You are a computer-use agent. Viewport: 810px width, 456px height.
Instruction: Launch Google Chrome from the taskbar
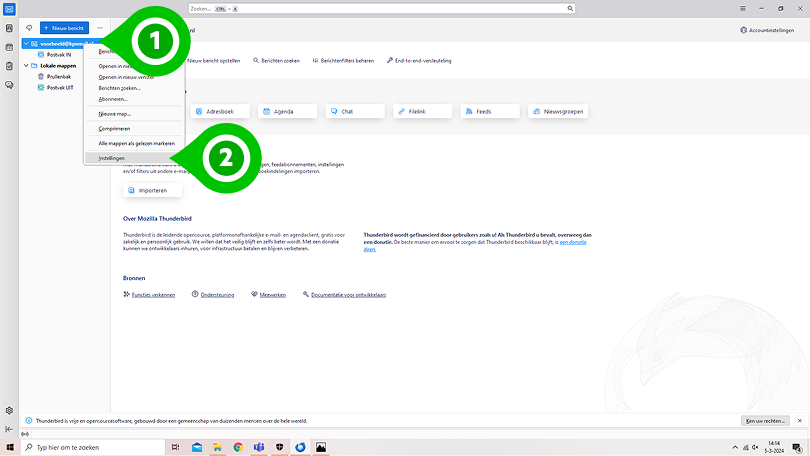[x=238, y=447]
